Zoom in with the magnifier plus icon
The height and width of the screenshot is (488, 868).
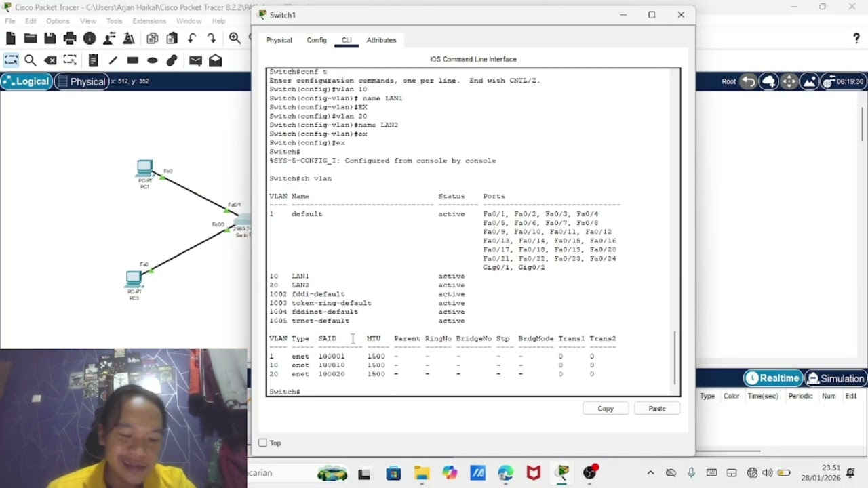[235, 39]
